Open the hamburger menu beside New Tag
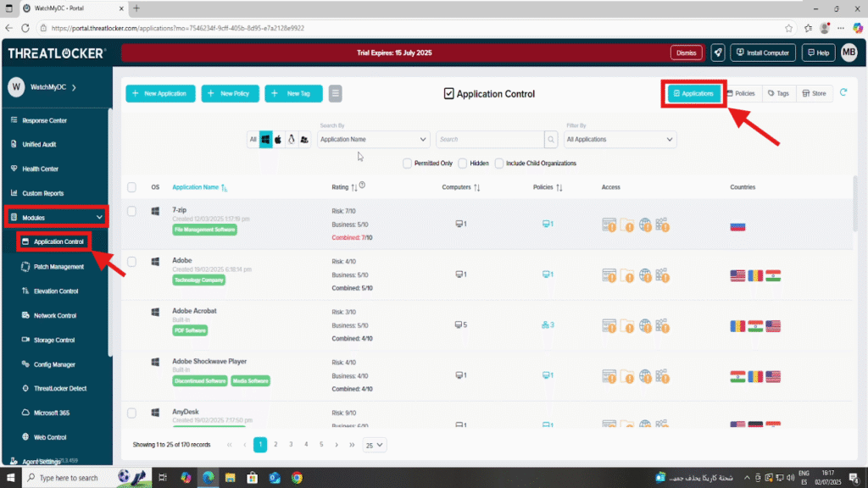This screenshot has width=868, height=488. [x=335, y=93]
